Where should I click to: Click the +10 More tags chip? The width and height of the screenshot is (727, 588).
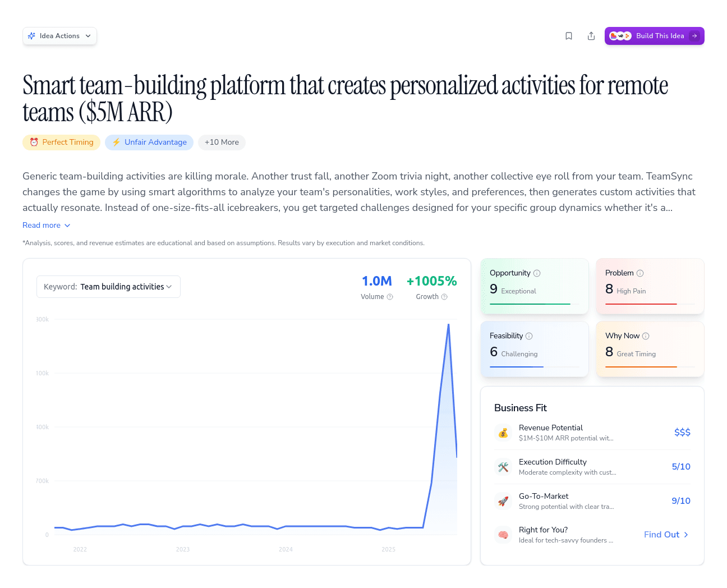(x=222, y=143)
